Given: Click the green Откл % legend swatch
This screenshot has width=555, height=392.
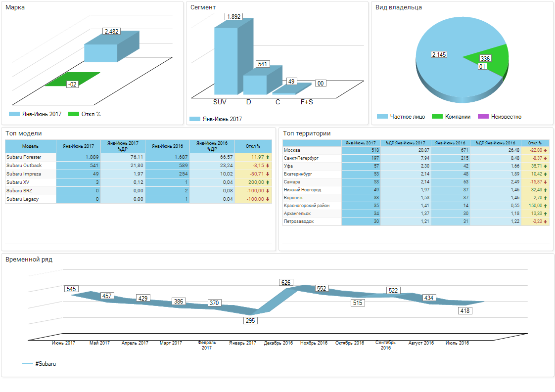Looking at the screenshot, I should click(x=74, y=114).
